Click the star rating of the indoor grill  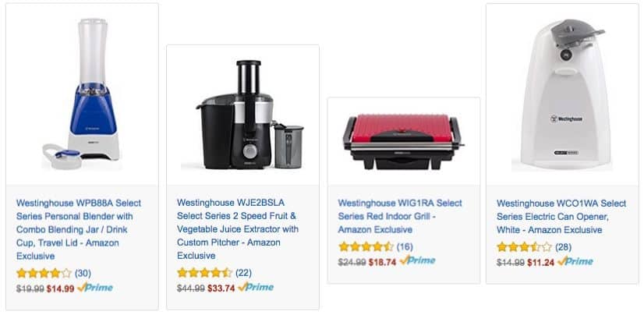(366, 247)
